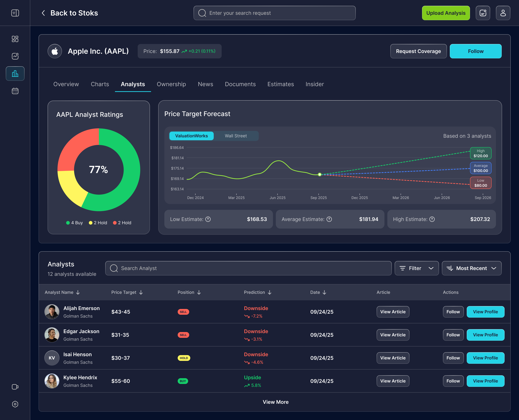Click the Search Analyst input field
This screenshot has width=519, height=420.
(248, 268)
